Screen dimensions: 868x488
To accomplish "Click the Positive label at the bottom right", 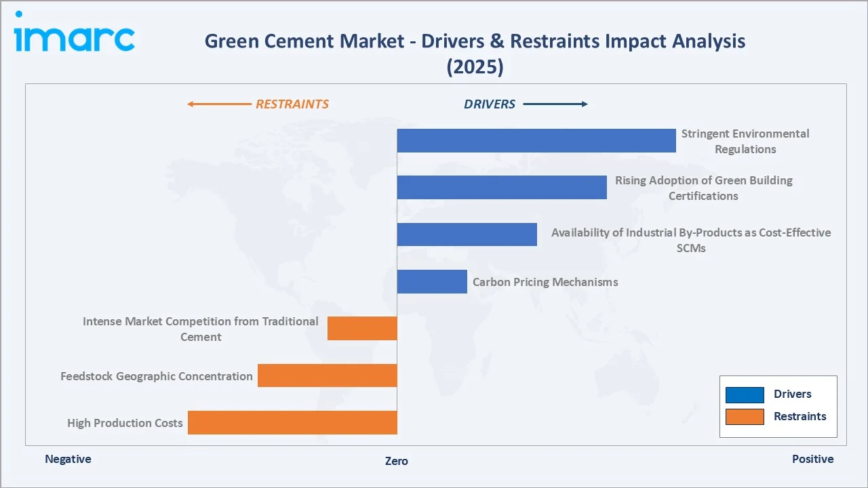I will pos(813,459).
